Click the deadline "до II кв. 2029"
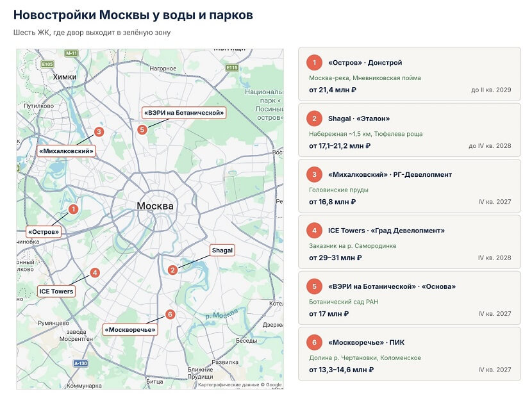 pos(491,90)
